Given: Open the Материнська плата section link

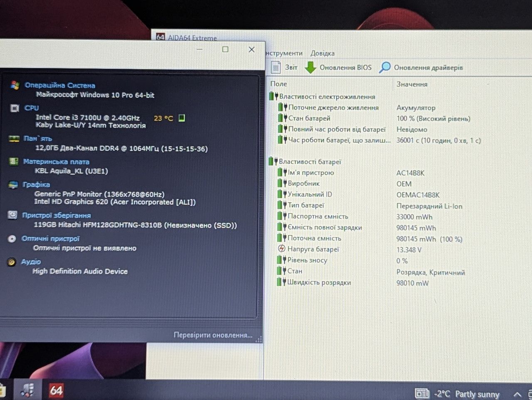Looking at the screenshot, I should 56,162.
